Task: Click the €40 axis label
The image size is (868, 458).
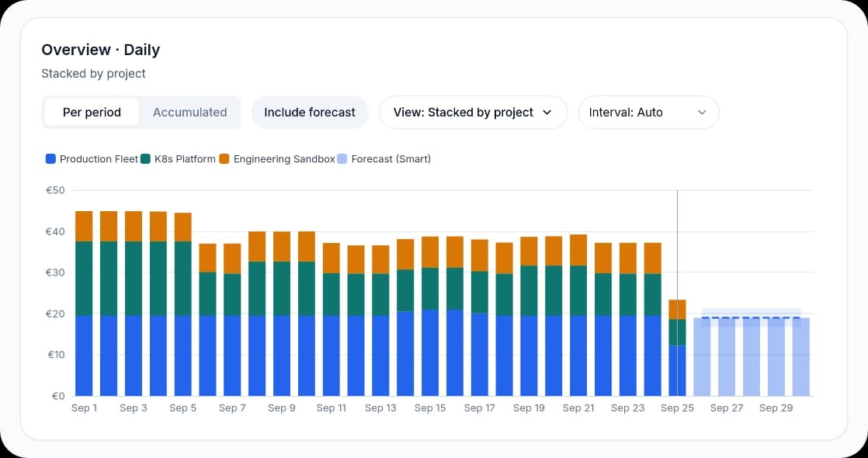Action: (55, 231)
